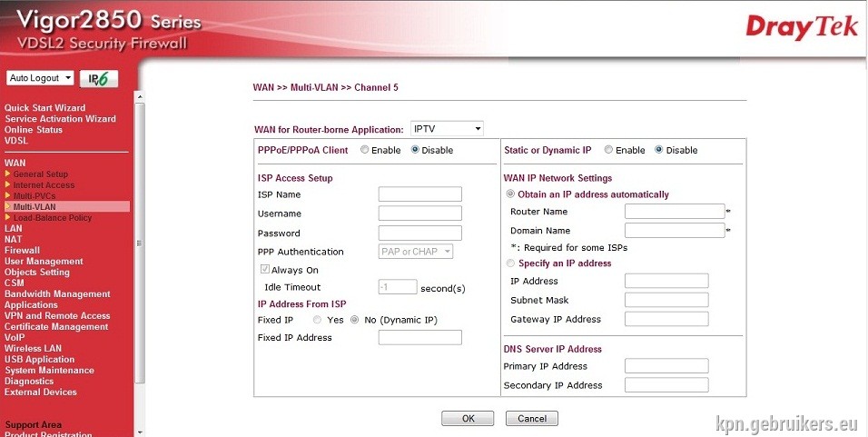Expand VPN and Remote Access menu

click(x=57, y=315)
